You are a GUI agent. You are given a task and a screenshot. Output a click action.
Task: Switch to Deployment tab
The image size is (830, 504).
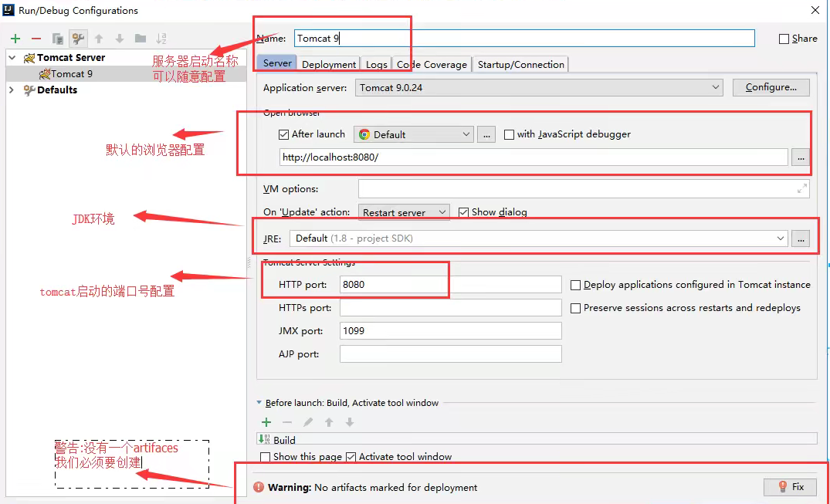[x=329, y=64]
